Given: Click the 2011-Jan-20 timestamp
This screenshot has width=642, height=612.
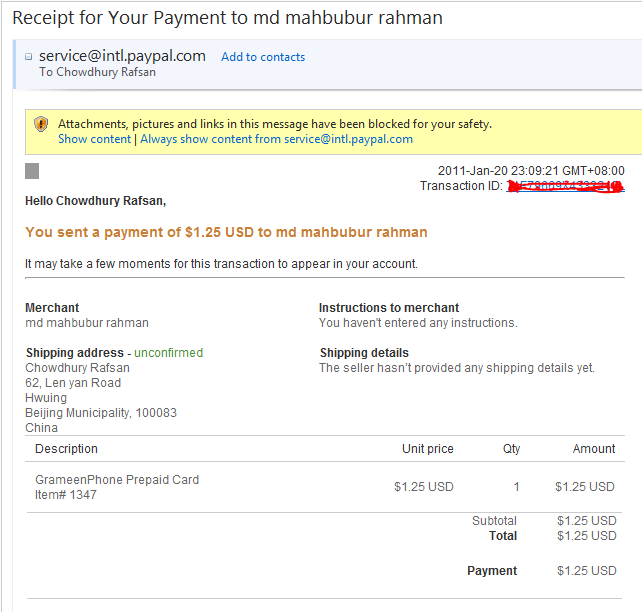Looking at the screenshot, I should 530,171.
